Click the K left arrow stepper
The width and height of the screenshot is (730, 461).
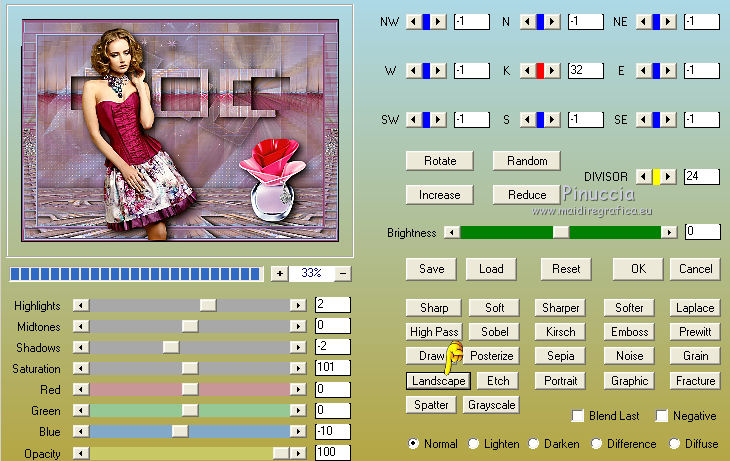[527, 71]
